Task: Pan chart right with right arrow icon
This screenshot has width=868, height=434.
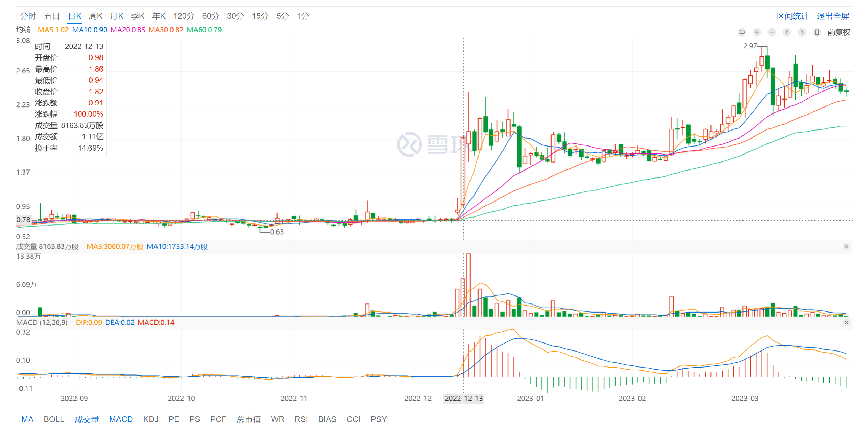Action: click(x=802, y=32)
